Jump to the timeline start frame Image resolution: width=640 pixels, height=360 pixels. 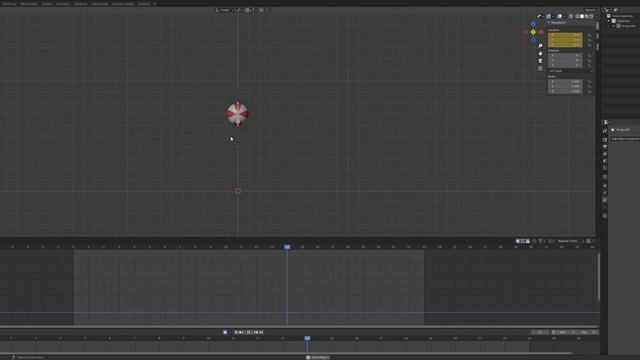pyautogui.click(x=236, y=332)
